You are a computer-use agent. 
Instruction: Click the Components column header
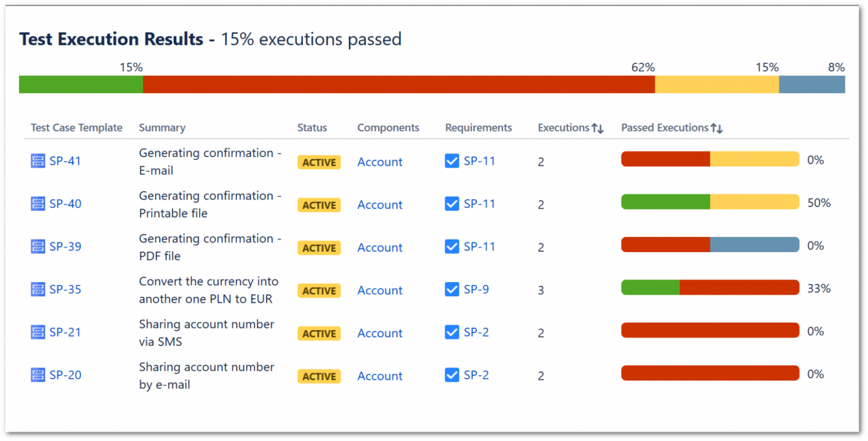[388, 128]
